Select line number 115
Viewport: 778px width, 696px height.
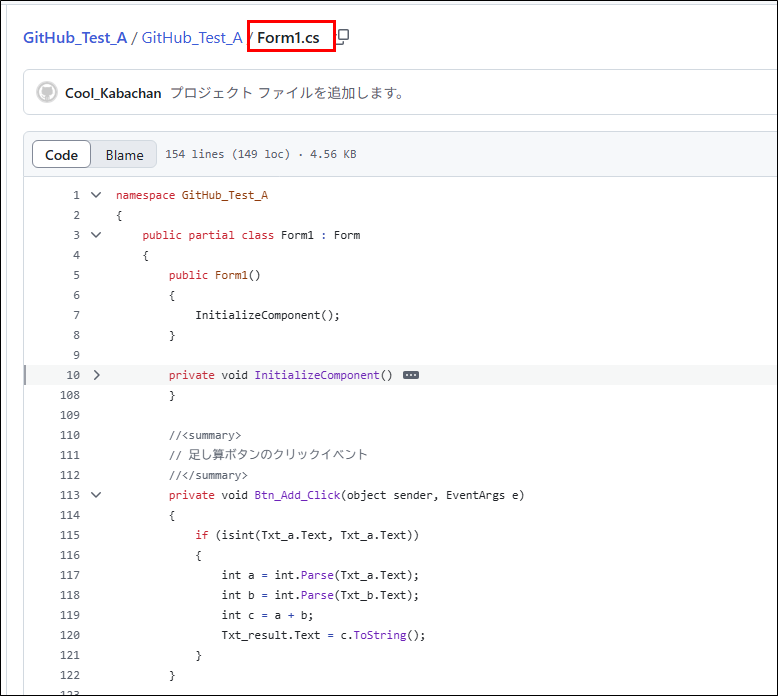click(70, 535)
